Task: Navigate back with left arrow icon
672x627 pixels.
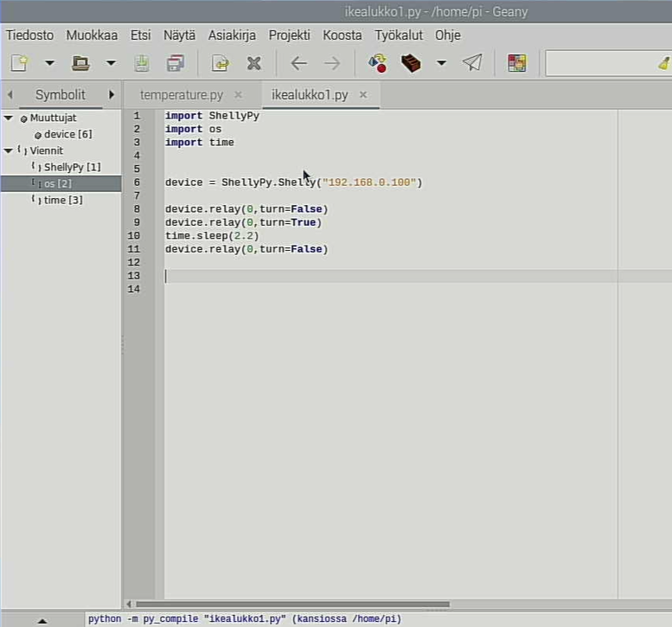Action: (298, 63)
